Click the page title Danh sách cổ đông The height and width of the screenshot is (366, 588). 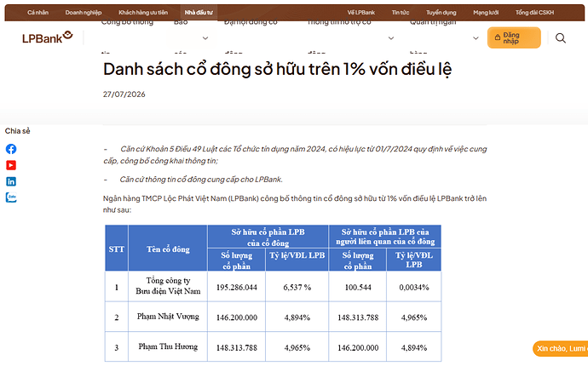[278, 69]
